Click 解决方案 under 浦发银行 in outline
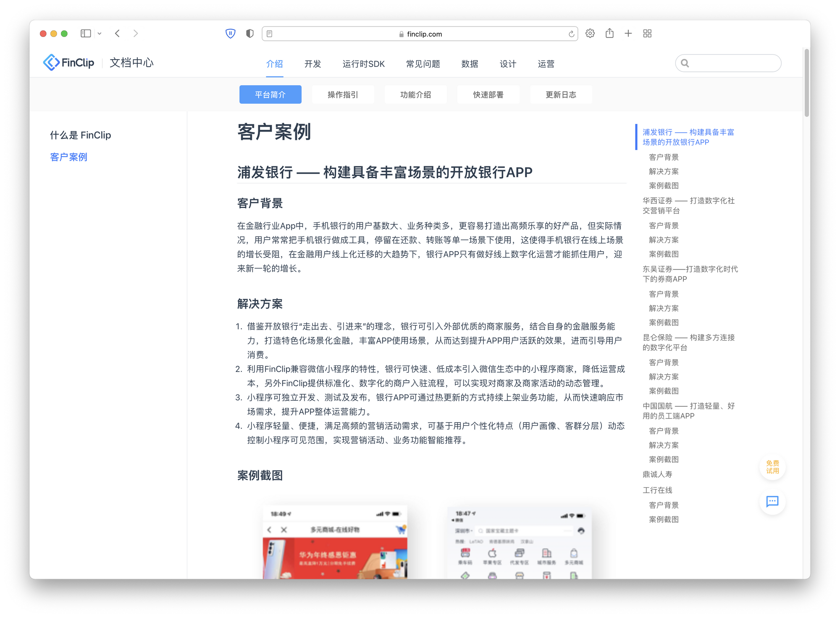Image resolution: width=840 pixels, height=618 pixels. pyautogui.click(x=664, y=171)
